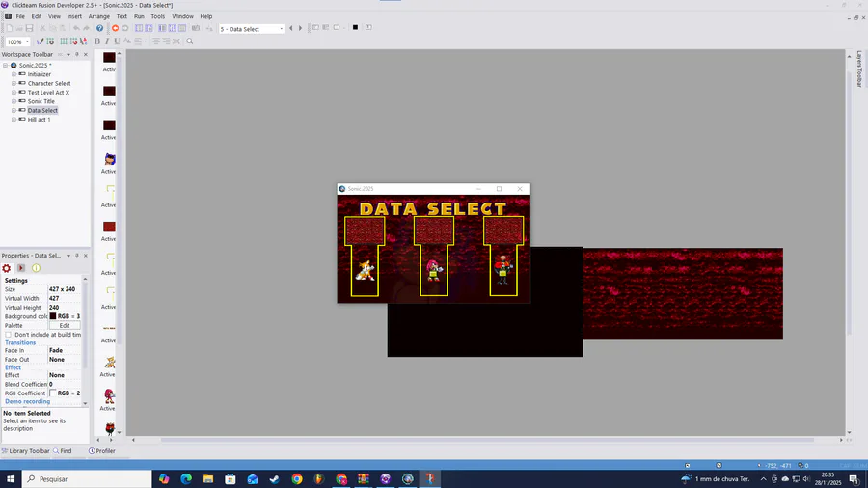Viewport: 868px width, 488px height.
Task: Open the Arrange menu
Action: click(99, 16)
